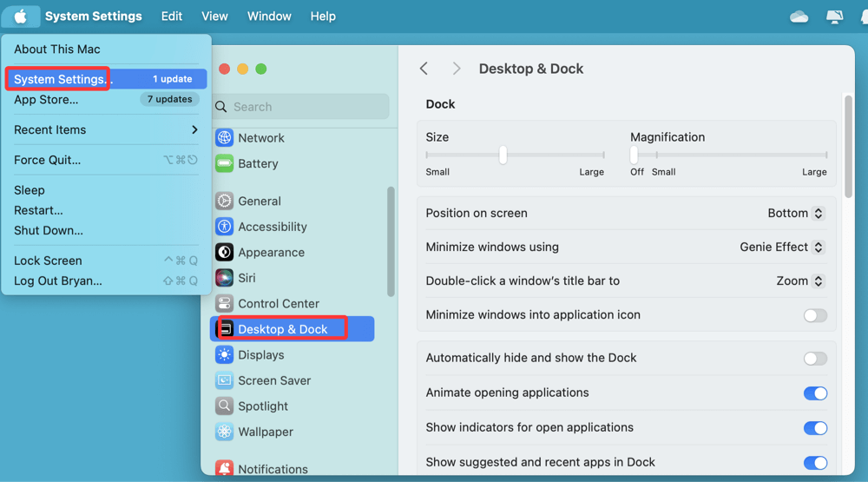Click the Network globe icon in sidebar

click(224, 137)
